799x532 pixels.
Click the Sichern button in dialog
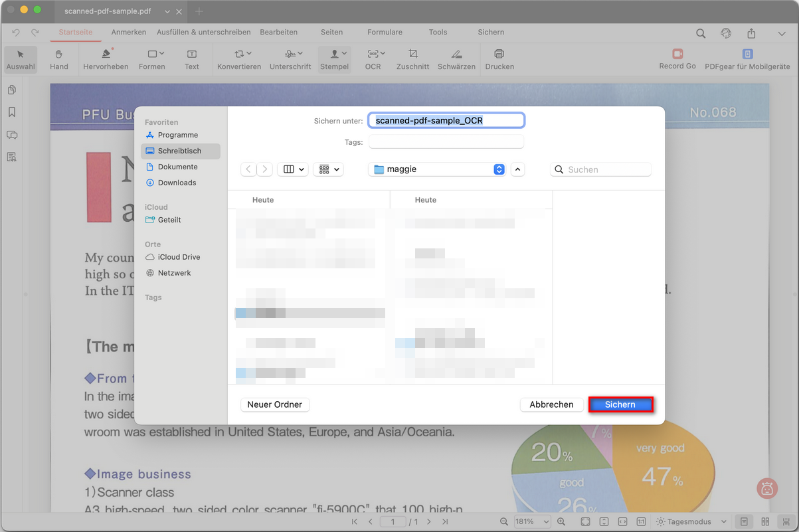[x=620, y=404]
